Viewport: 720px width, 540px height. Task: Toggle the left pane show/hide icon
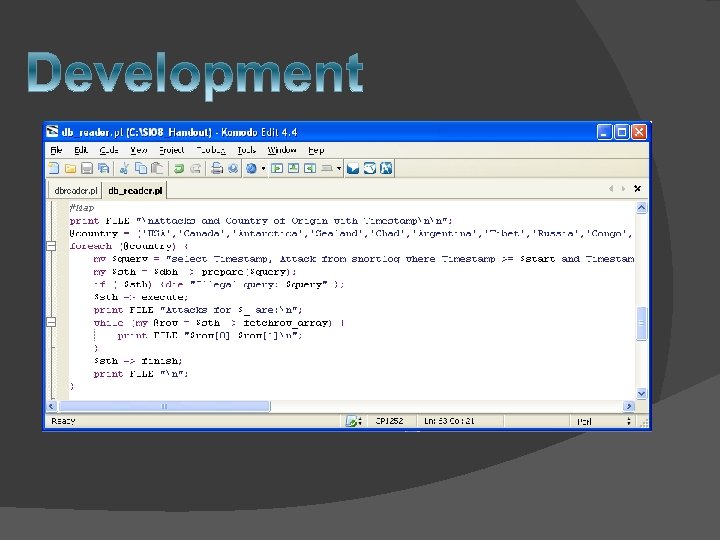click(x=353, y=169)
